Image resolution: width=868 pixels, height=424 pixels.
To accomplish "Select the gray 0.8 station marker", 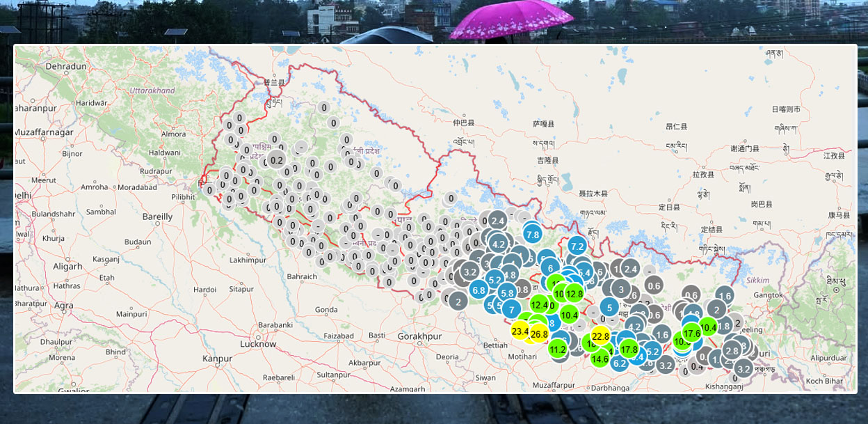I will coord(523,289).
